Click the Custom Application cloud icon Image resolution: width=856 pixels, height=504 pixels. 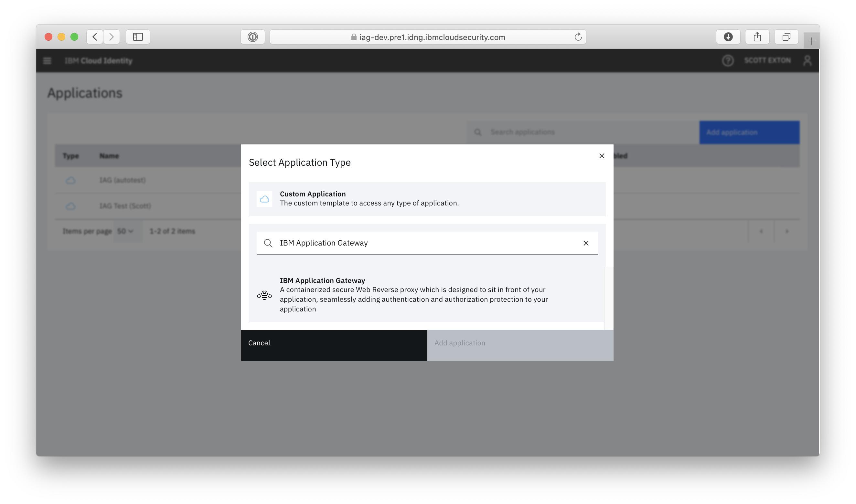(x=265, y=199)
